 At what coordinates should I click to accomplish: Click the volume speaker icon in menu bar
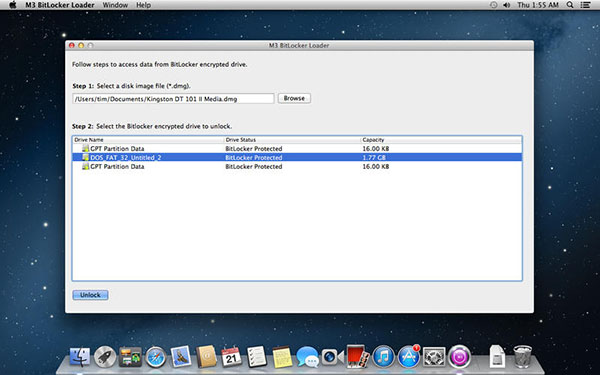point(507,5)
